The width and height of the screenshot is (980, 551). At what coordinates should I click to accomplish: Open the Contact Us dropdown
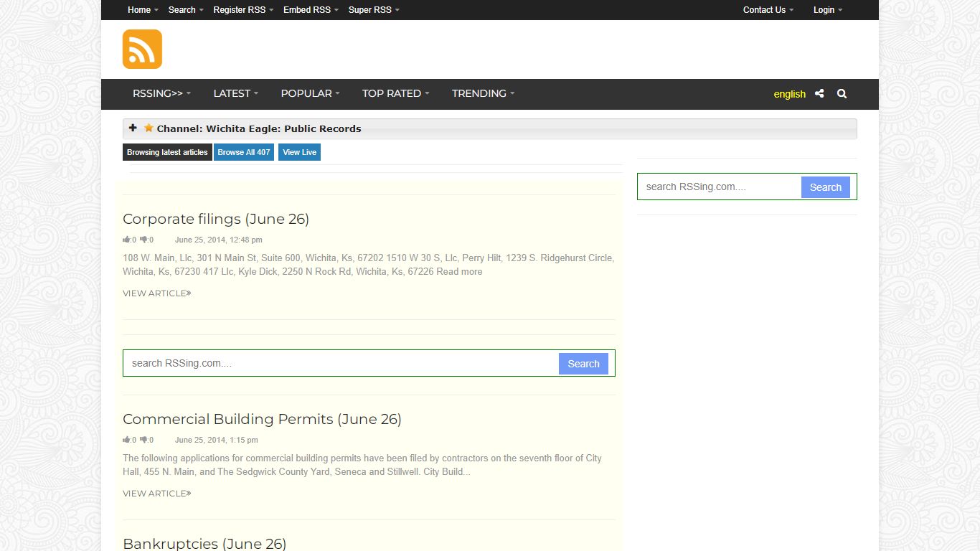768,10
